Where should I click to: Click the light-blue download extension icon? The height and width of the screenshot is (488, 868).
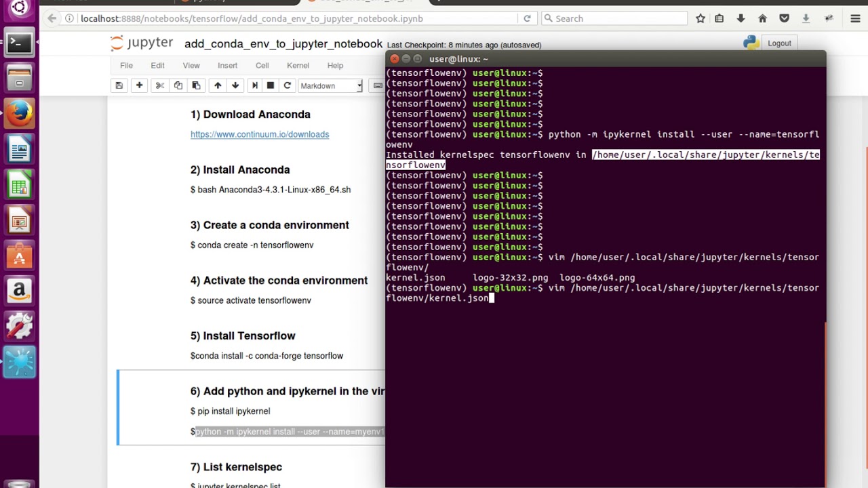click(x=806, y=18)
